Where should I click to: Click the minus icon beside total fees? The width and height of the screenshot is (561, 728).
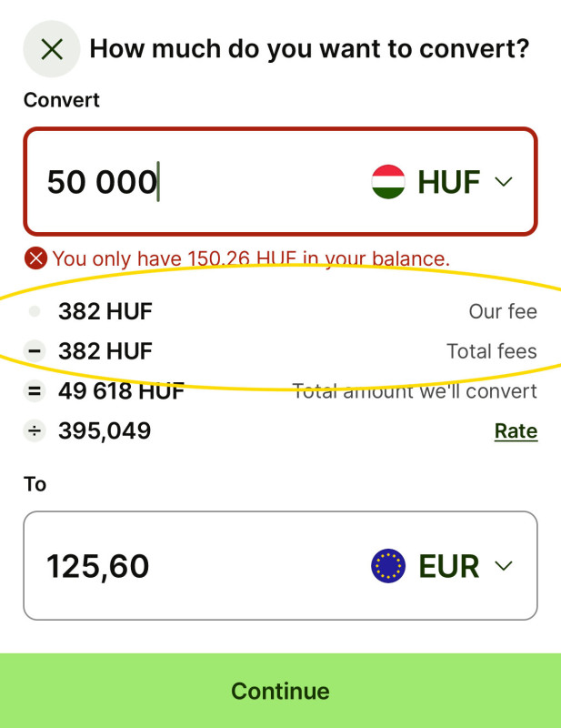(35, 351)
